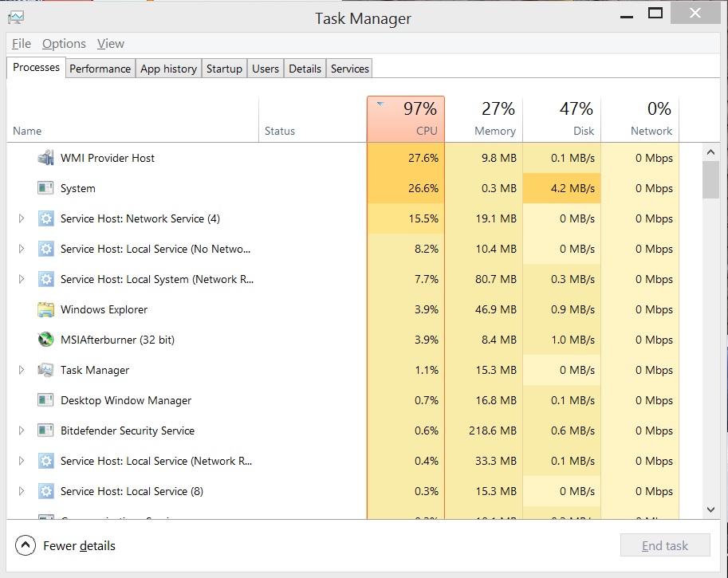Click the MSIAfterburner process icon
The image size is (728, 578).
coord(45,340)
